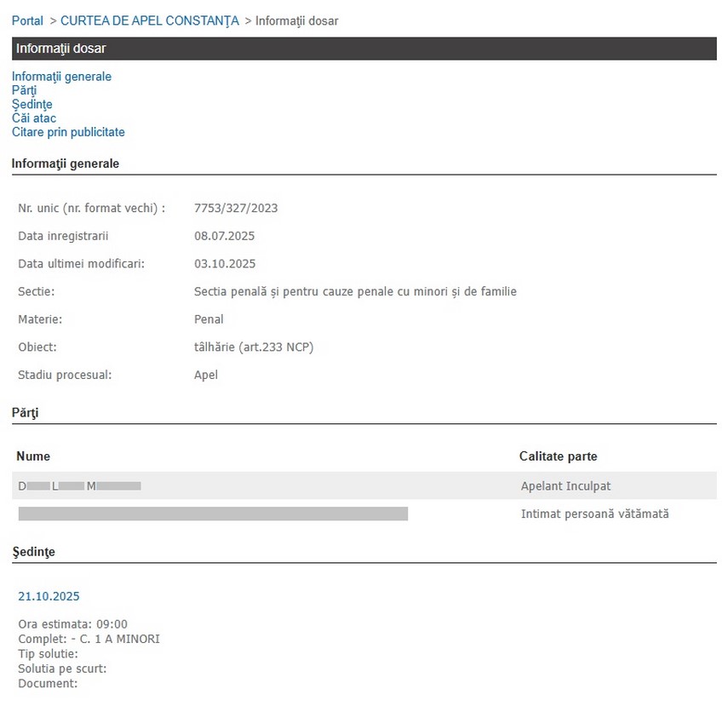This screenshot has height=706, width=728.
Task: Go to CURTEA DE APEL CONSTANȚA breadcrumb
Action: pyautogui.click(x=150, y=20)
